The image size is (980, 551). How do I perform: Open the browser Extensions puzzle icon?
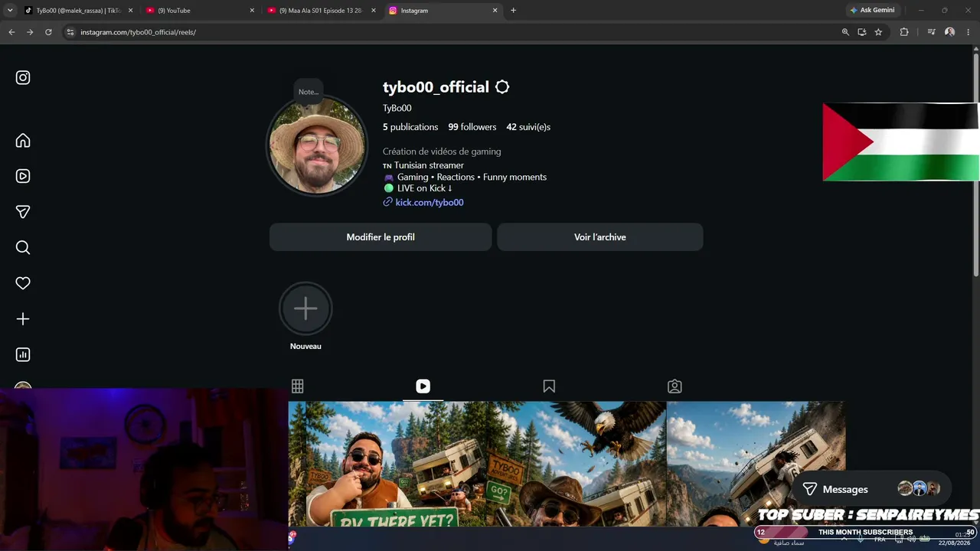[x=904, y=32]
